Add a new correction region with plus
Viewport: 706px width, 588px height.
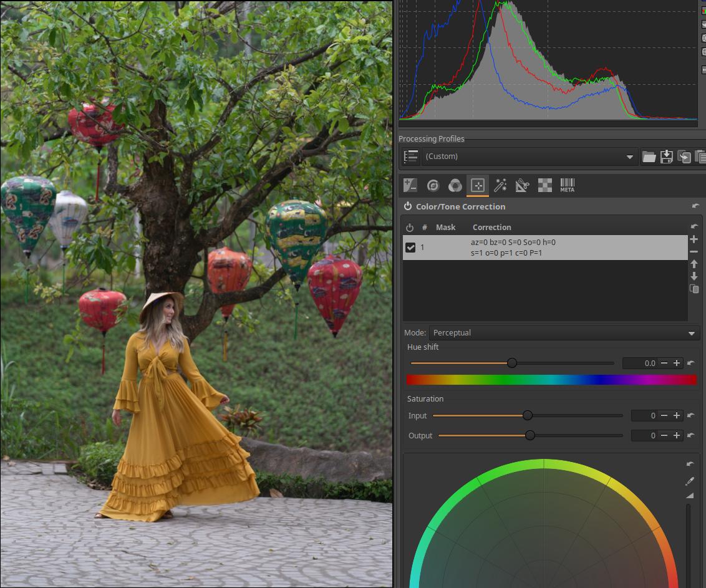coord(694,239)
